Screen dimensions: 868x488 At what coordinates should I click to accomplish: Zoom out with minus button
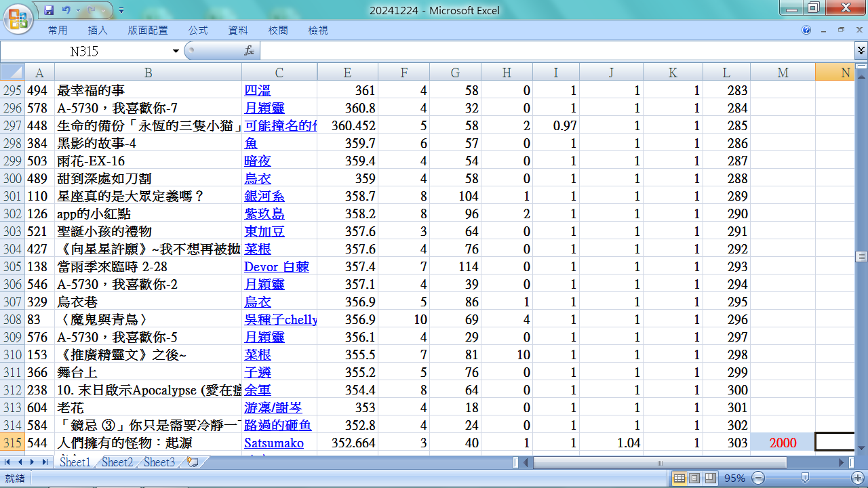point(758,479)
